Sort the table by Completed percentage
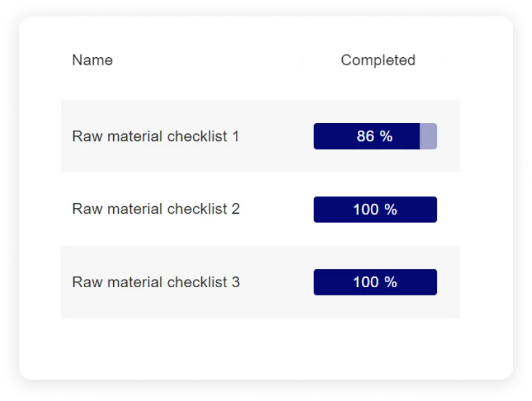This screenshot has width=532, height=401. click(x=377, y=60)
